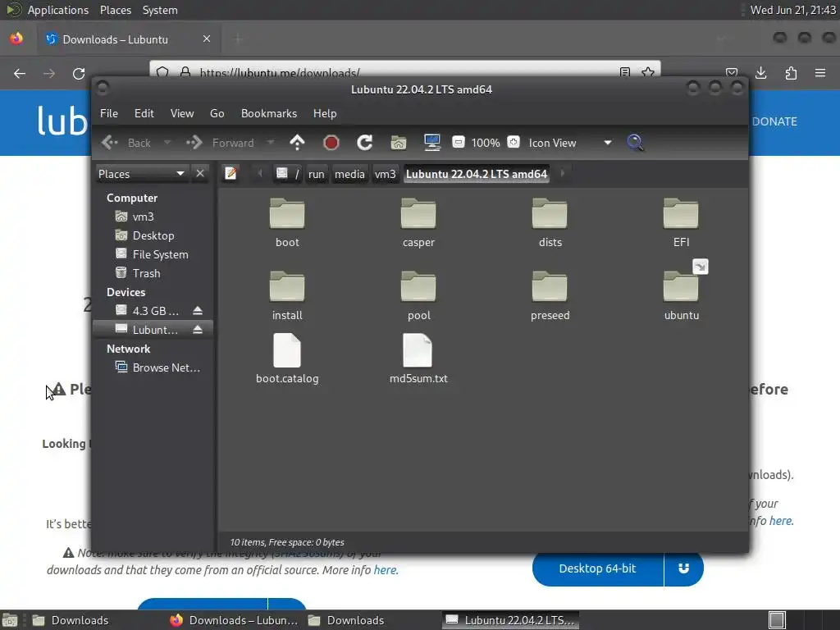840x630 pixels.
Task: Jump to the media path segment
Action: (x=349, y=174)
